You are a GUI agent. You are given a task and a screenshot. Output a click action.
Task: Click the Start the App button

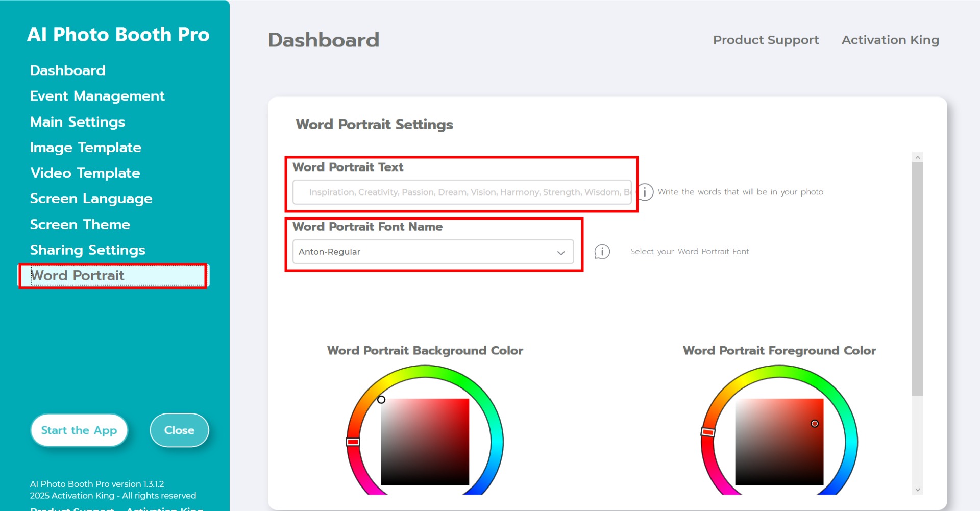pyautogui.click(x=79, y=430)
